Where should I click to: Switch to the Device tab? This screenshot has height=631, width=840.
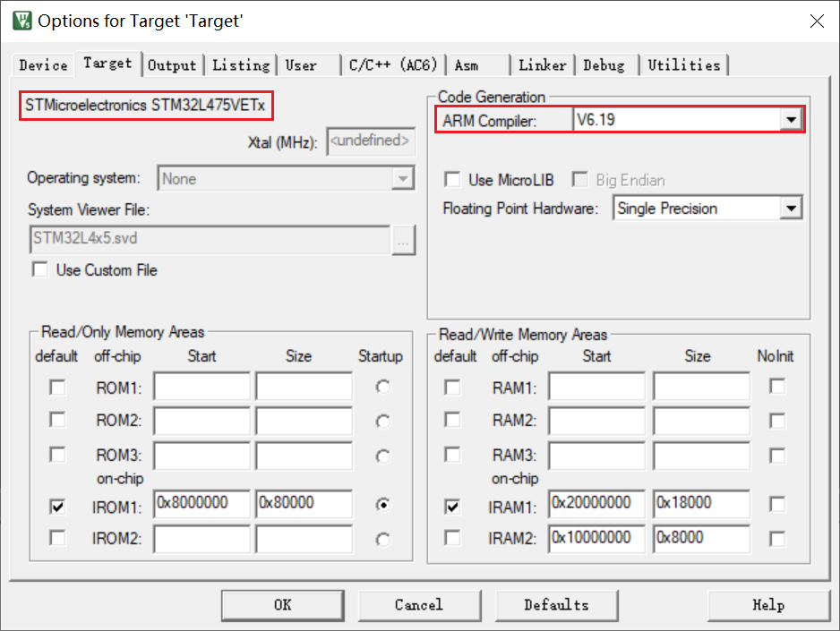point(43,65)
